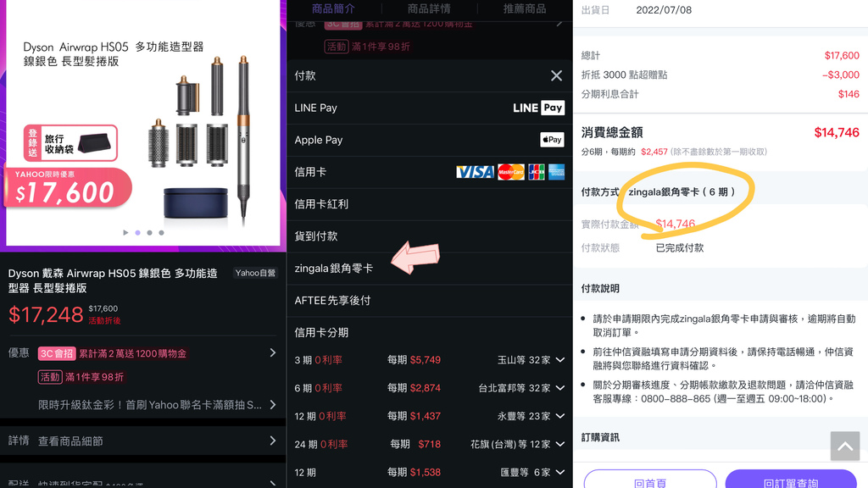Tap the 3C會招 promotion tag
Image resolution: width=868 pixels, height=488 pixels.
coord(57,353)
